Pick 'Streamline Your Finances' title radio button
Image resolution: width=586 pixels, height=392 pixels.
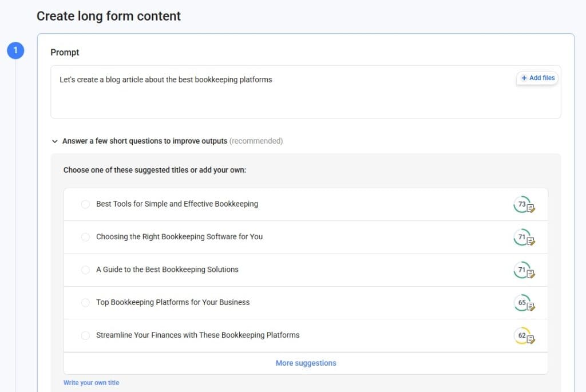click(85, 335)
